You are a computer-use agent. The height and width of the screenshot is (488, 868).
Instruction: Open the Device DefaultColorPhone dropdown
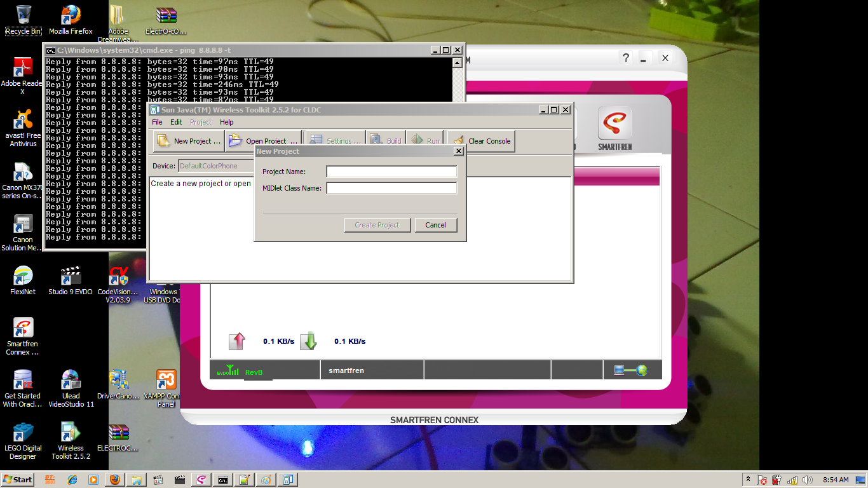point(216,166)
